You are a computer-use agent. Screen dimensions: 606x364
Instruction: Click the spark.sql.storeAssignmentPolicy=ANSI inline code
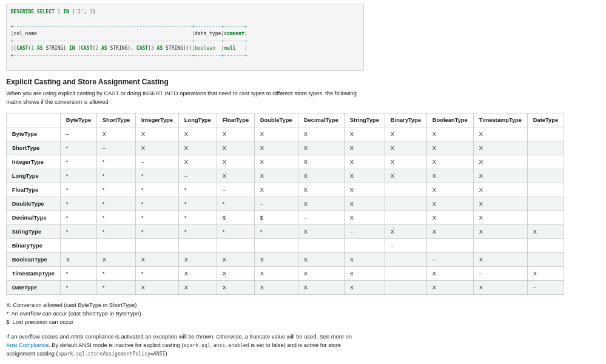(x=112, y=354)
